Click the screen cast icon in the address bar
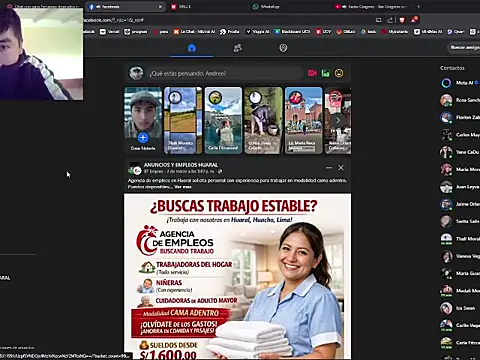 pos(379,20)
